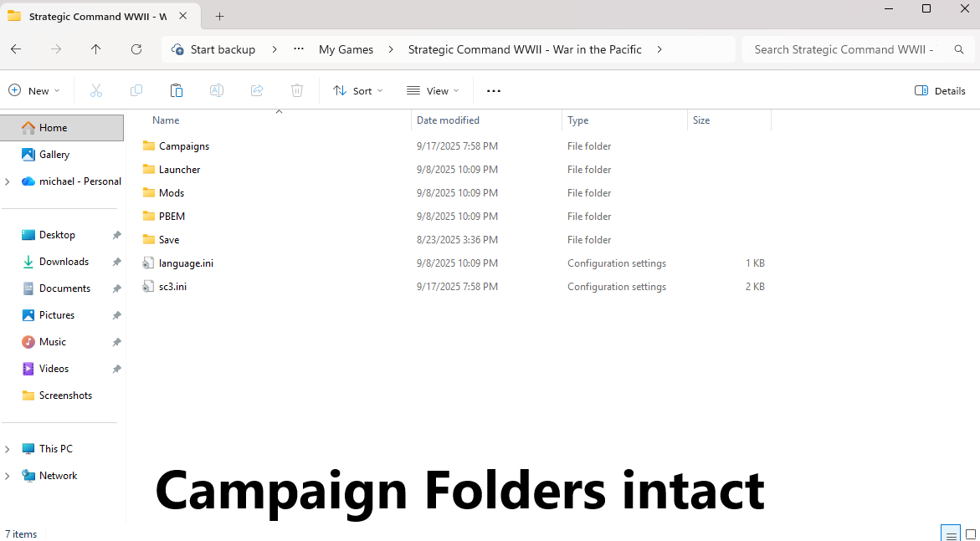Click the Cut icon in the toolbar

click(x=95, y=90)
